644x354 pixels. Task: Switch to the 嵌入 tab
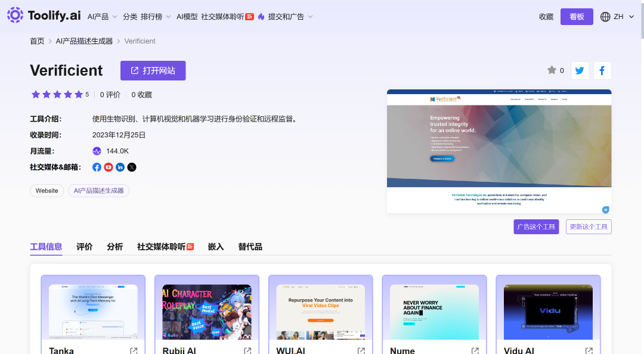tap(216, 247)
